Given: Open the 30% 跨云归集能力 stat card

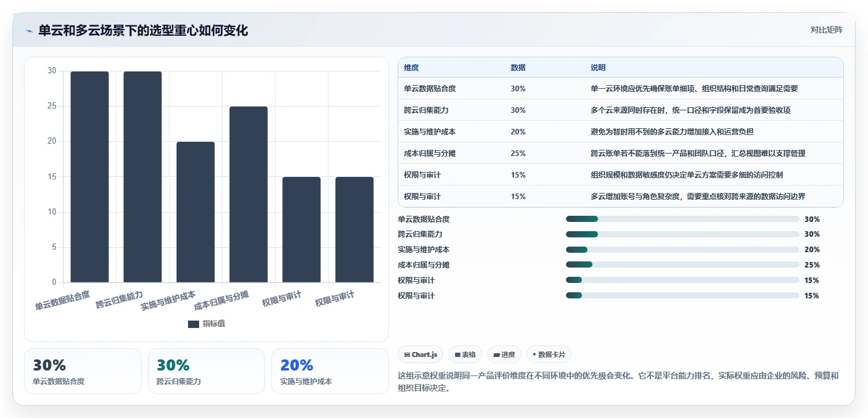Looking at the screenshot, I should coord(207,371).
